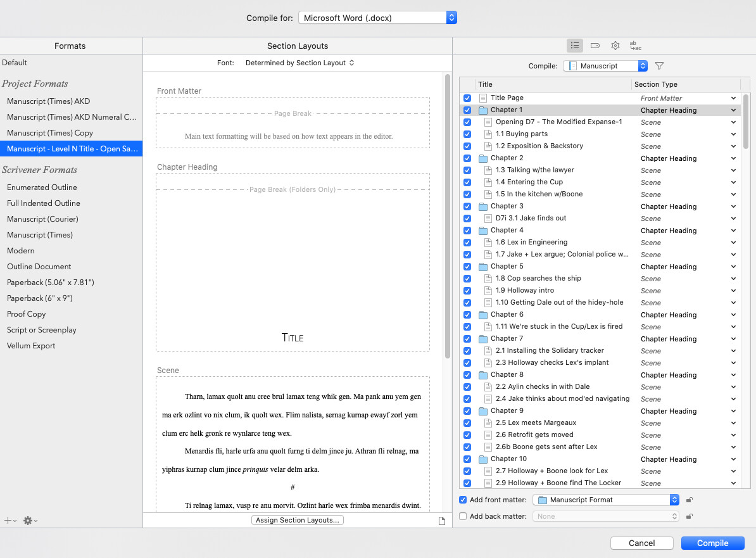Image resolution: width=756 pixels, height=558 pixels.
Task: Click the document icon for 2.6 Retrofit gets moved
Action: click(x=488, y=435)
